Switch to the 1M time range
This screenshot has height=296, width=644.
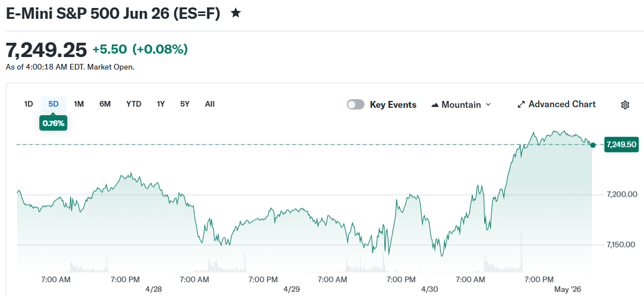click(x=79, y=104)
